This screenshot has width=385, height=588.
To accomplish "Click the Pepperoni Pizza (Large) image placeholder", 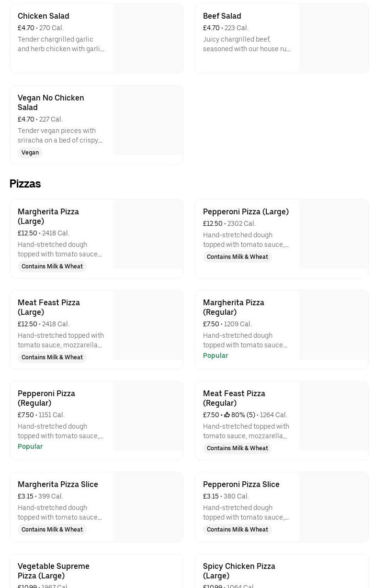I will (x=334, y=234).
